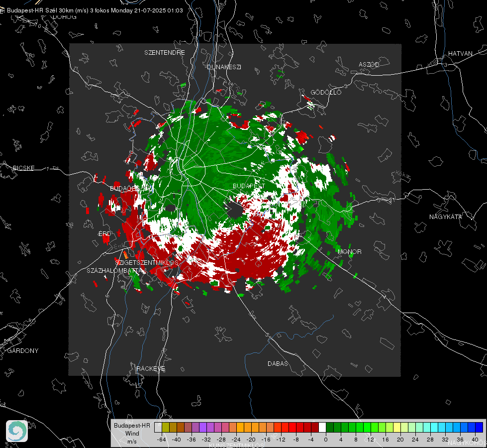Click the 'Budapest-HR' text in the legend
The width and height of the screenshot is (487, 448).
[x=132, y=425]
